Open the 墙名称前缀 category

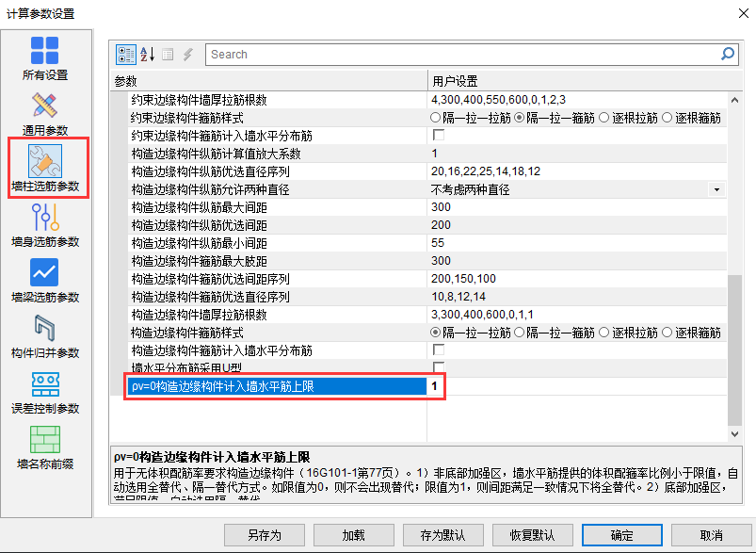coord(45,447)
